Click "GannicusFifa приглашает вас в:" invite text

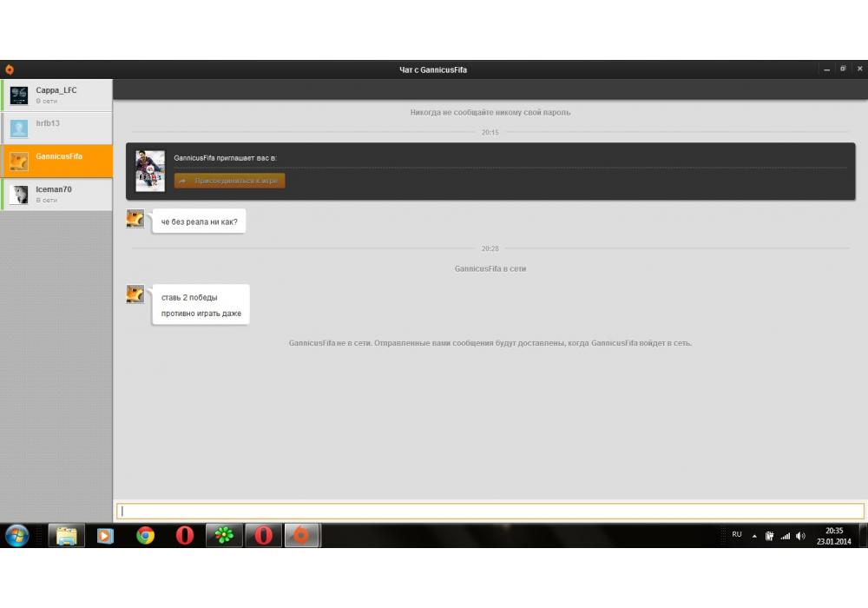coord(226,158)
